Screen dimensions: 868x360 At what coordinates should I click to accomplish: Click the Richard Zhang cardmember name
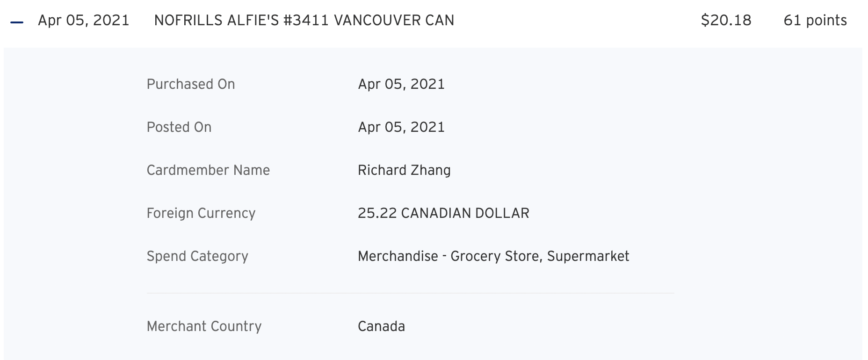coord(404,170)
